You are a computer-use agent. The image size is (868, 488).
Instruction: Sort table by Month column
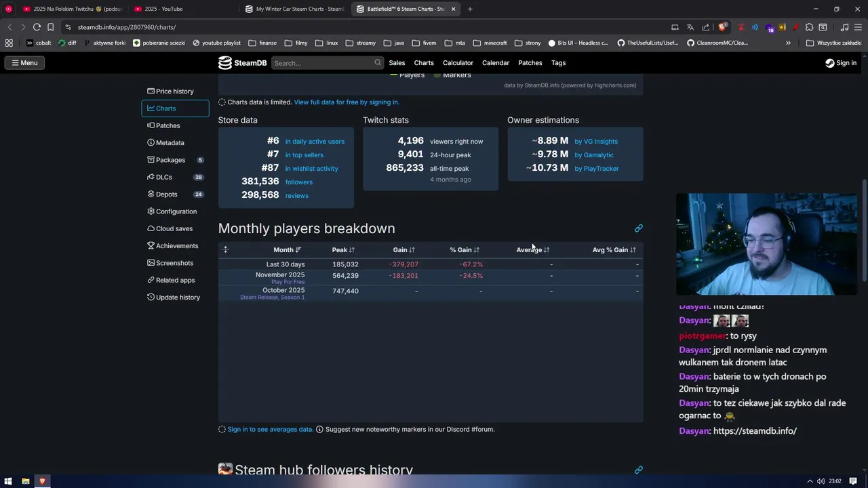288,250
